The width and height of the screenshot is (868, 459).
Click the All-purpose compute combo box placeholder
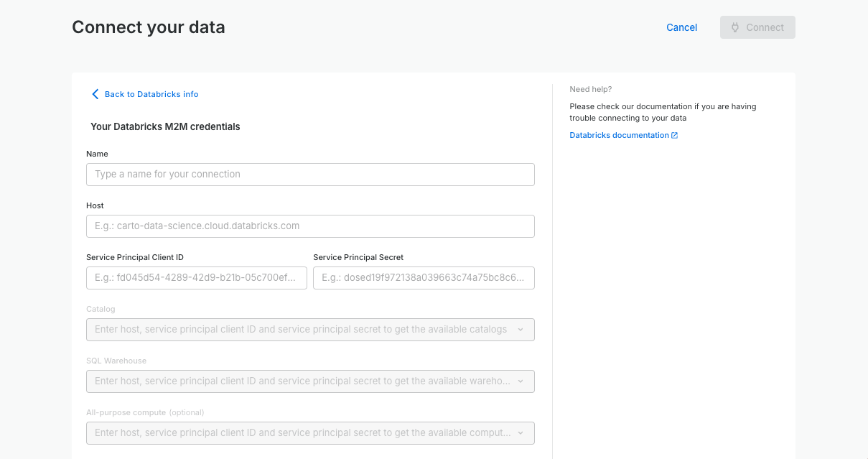(300, 433)
